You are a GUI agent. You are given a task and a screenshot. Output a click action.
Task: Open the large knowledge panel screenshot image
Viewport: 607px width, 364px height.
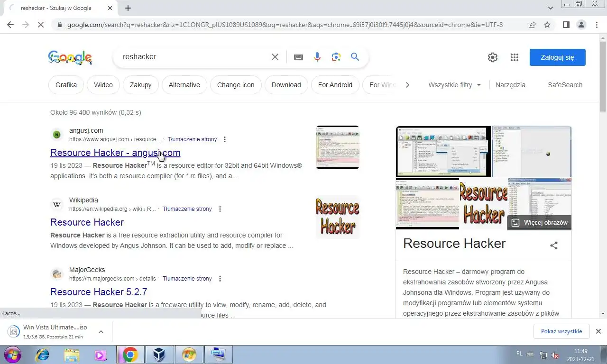click(x=443, y=151)
